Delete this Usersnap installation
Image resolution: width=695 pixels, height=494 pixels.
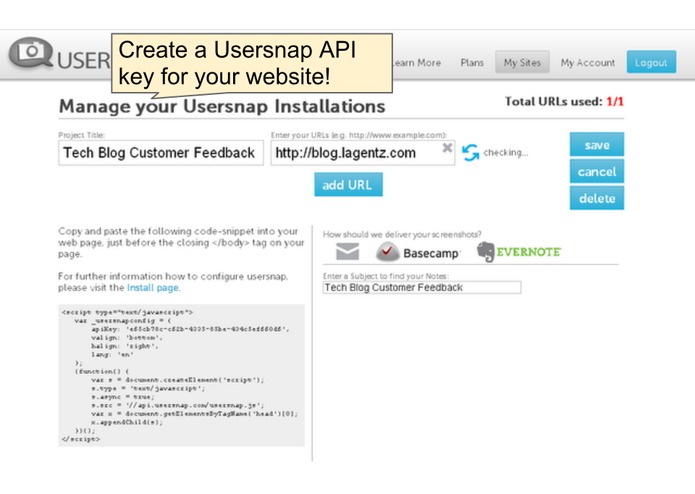[x=597, y=198]
